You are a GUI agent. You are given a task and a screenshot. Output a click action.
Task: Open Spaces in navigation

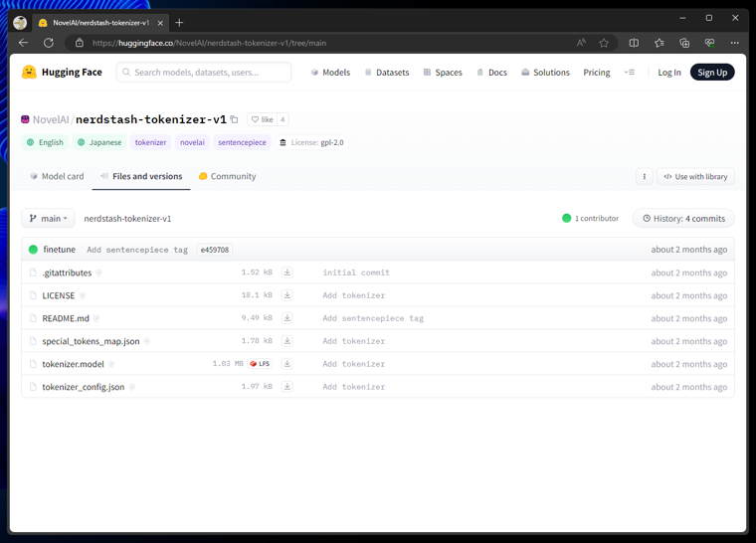(443, 73)
